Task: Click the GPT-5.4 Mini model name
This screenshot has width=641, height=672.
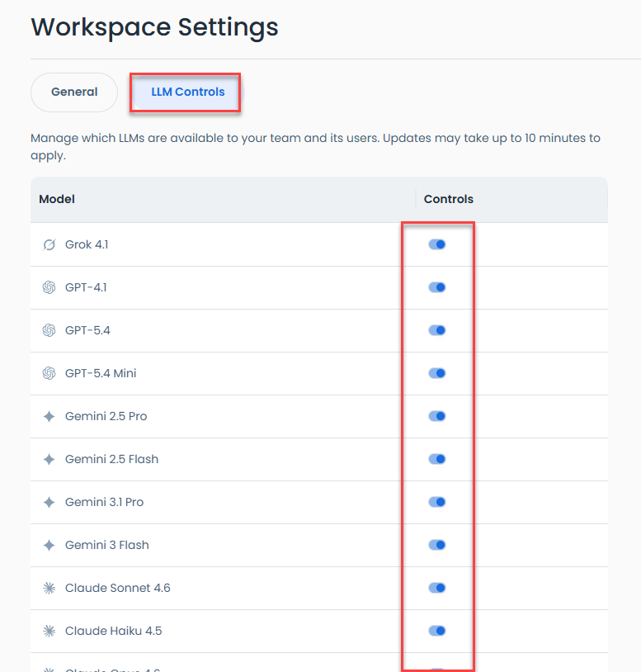Action: click(x=101, y=373)
